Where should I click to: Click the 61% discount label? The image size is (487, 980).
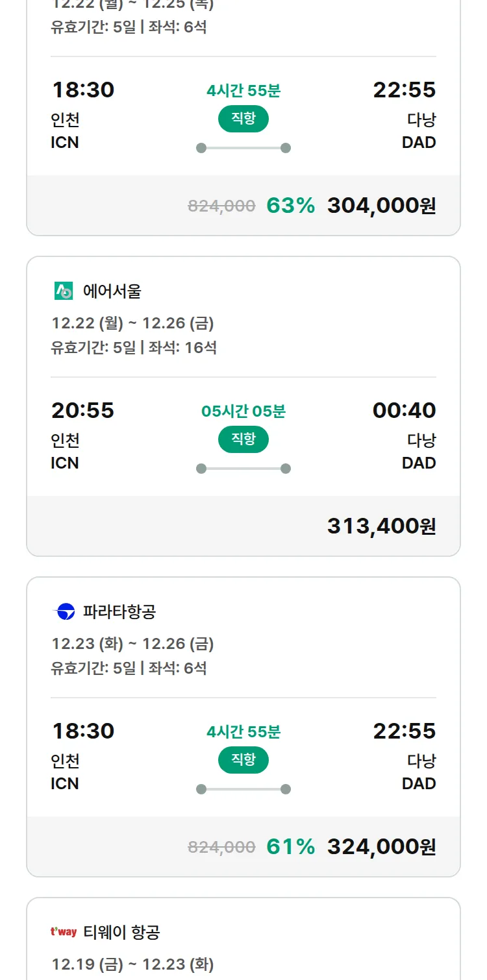pos(290,847)
